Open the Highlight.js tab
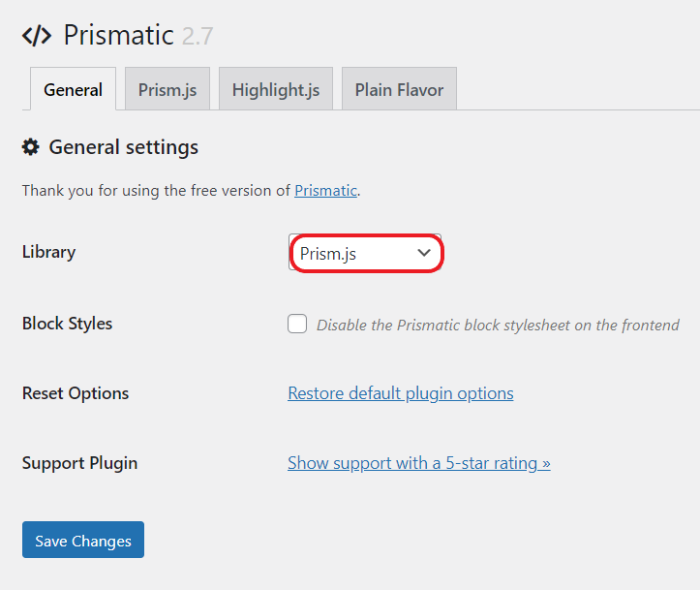700x590 pixels. click(276, 89)
